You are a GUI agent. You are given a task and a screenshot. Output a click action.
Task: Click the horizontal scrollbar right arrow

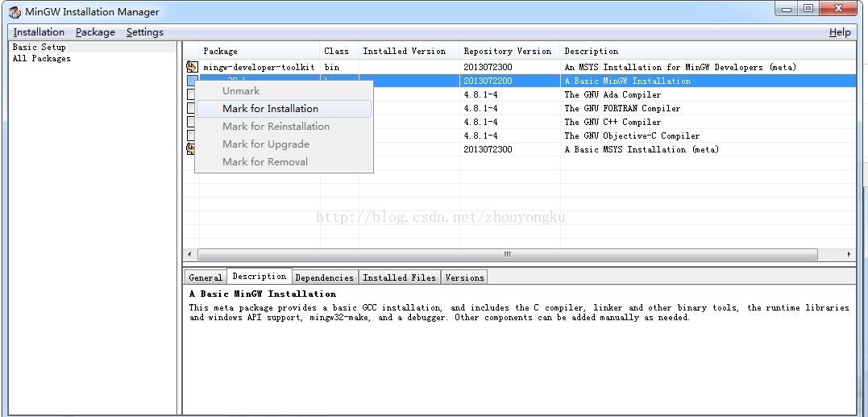pos(849,254)
